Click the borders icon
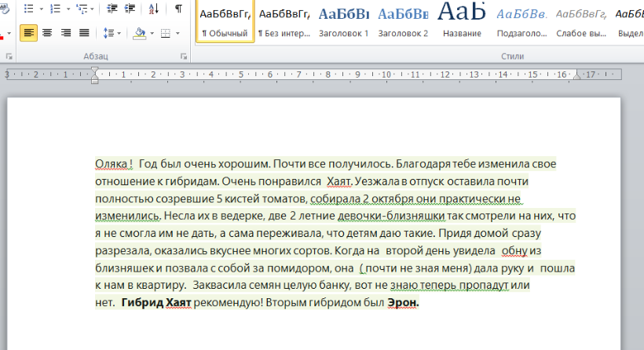 tap(165, 33)
